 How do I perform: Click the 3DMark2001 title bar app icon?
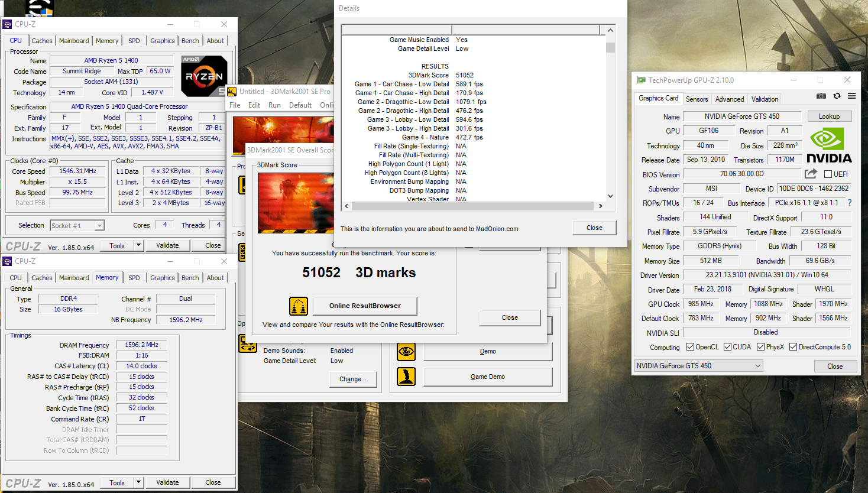(232, 91)
